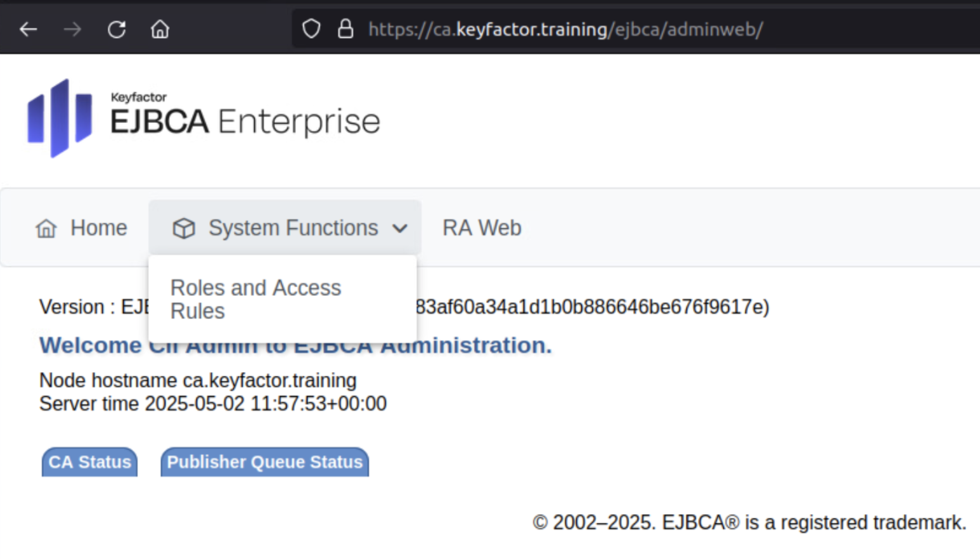Open Publisher Queue Status
Viewport: 980px width, 559px height.
click(264, 462)
